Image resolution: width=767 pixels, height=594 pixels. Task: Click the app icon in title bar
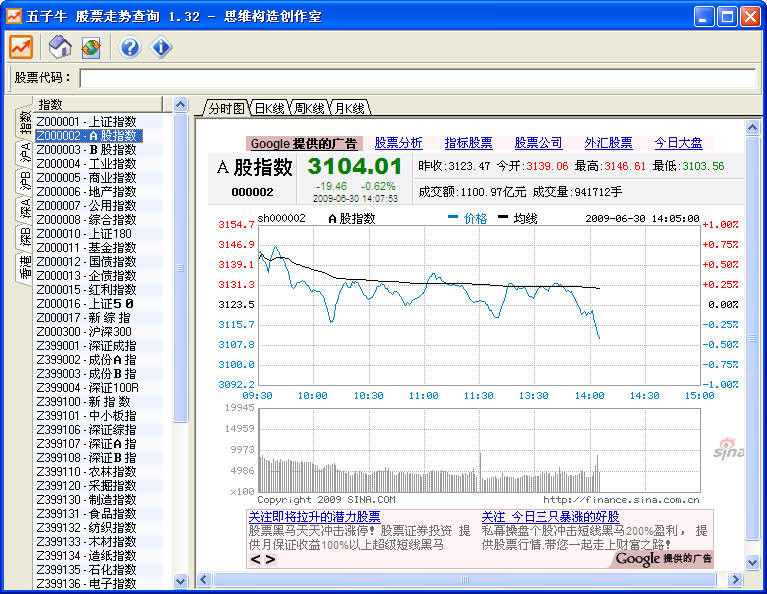(x=14, y=16)
